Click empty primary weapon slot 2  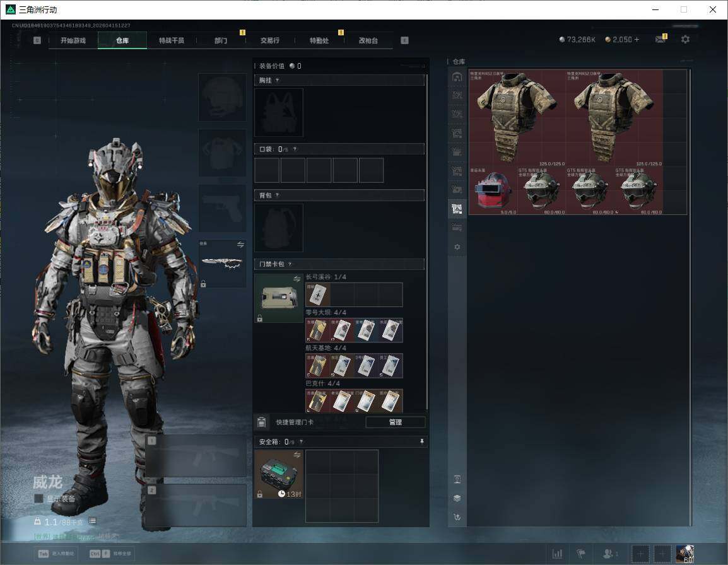[196, 506]
